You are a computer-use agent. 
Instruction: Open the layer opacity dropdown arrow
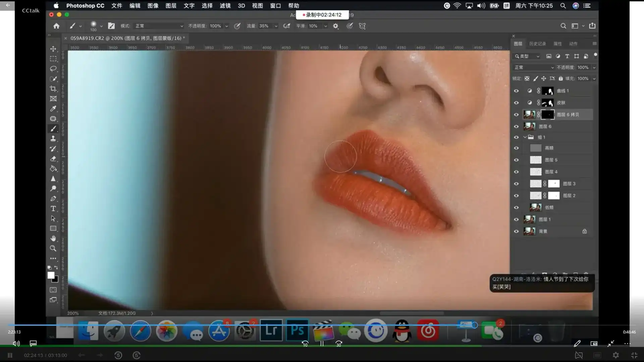[594, 67]
